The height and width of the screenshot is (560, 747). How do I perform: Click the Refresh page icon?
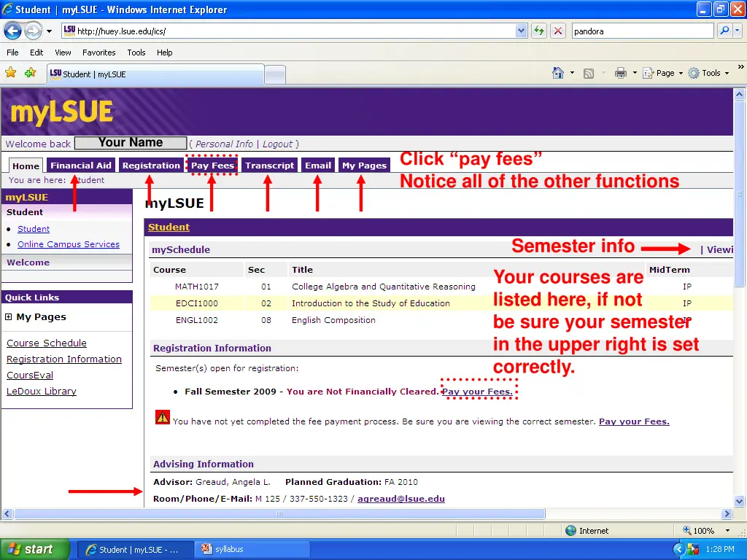[x=539, y=31]
